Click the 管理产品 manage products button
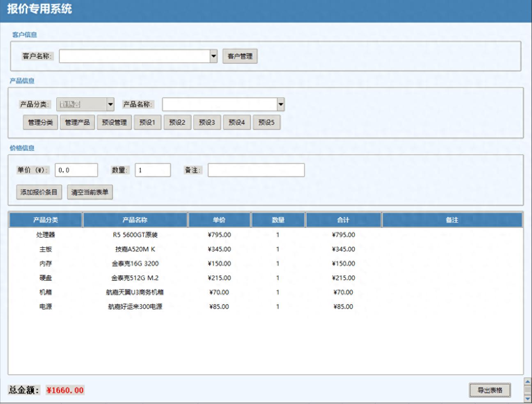Viewport: 532px width, 404px height. [x=78, y=122]
